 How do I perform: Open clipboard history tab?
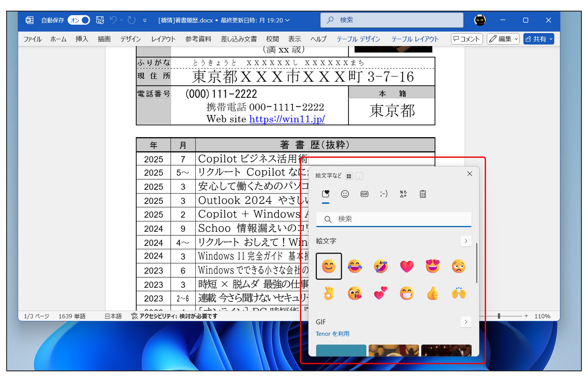[423, 194]
